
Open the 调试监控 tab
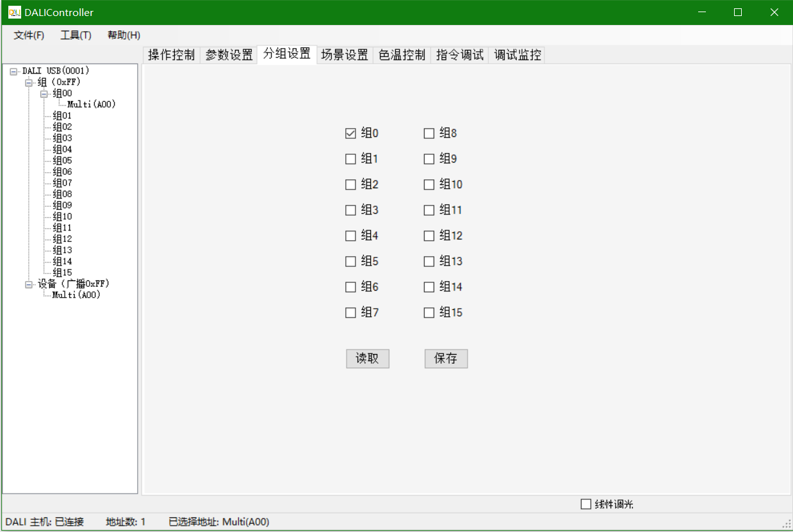(x=517, y=55)
